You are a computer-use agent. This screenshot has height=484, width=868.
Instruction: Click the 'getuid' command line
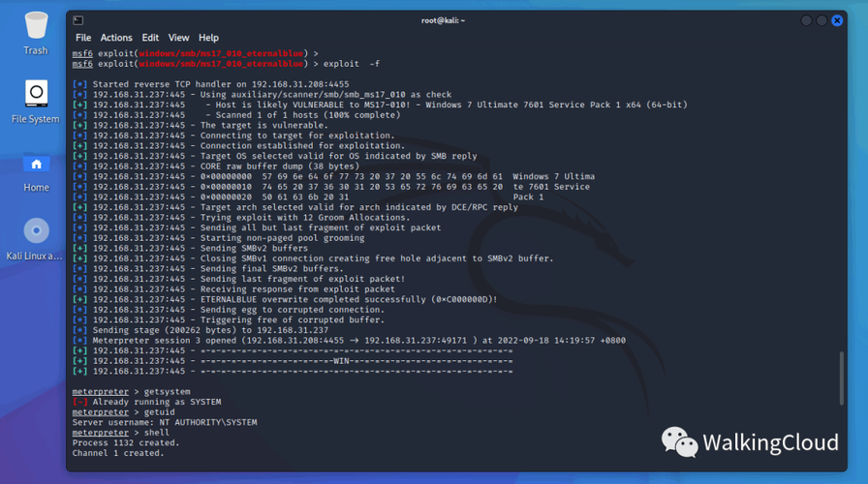(123, 412)
